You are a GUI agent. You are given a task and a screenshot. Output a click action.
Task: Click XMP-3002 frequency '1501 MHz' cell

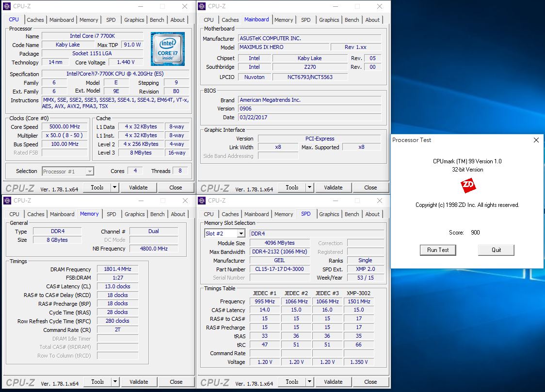[x=359, y=301]
